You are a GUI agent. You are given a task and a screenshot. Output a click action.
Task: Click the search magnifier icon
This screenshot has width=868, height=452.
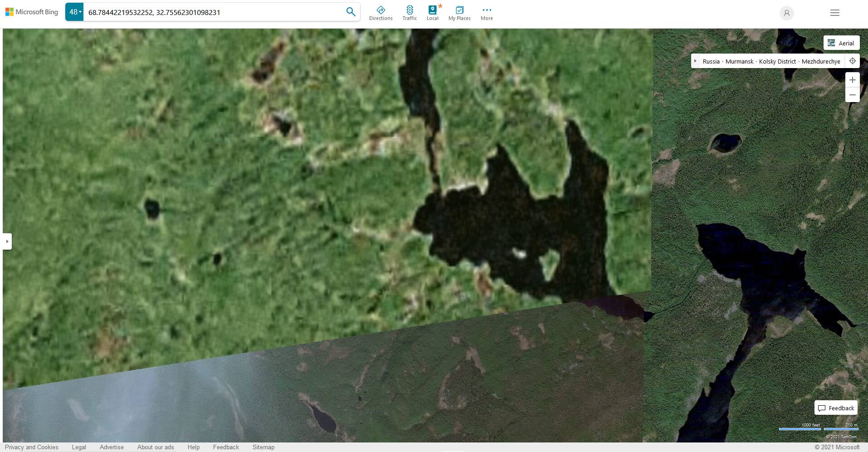pos(351,12)
